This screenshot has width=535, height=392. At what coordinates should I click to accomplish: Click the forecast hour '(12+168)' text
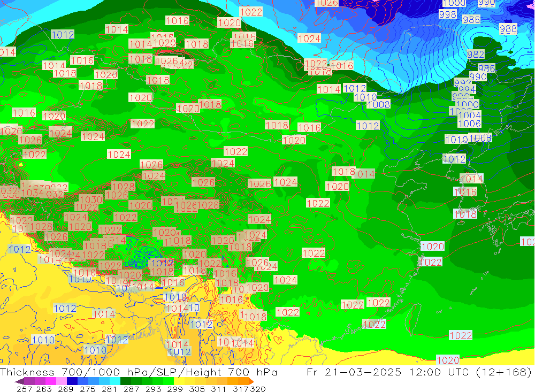tap(504, 372)
